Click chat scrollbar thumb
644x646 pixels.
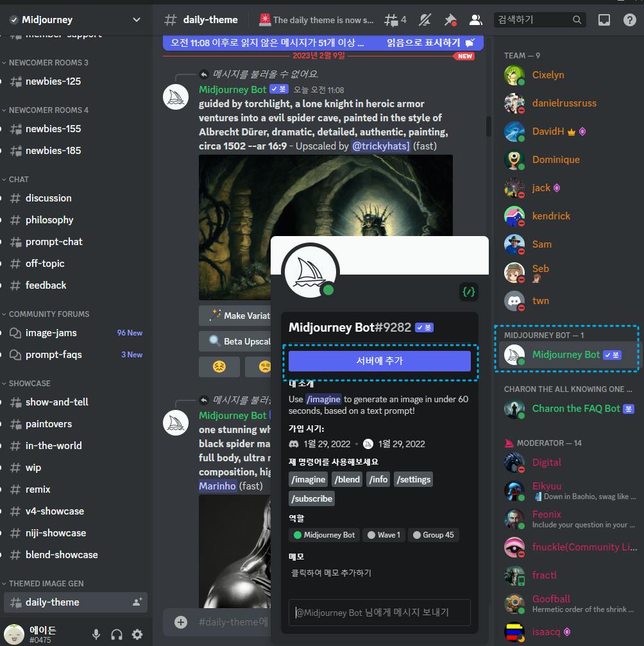click(488, 126)
